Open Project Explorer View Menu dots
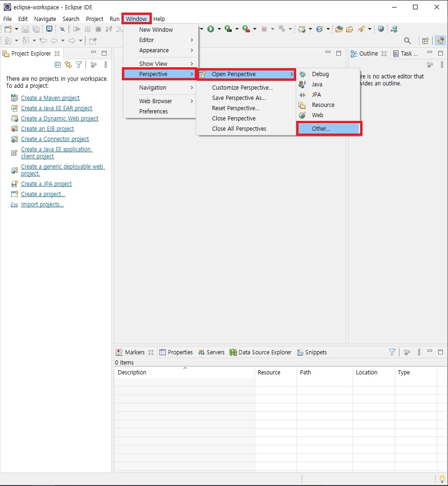448x486 pixels. [x=106, y=64]
